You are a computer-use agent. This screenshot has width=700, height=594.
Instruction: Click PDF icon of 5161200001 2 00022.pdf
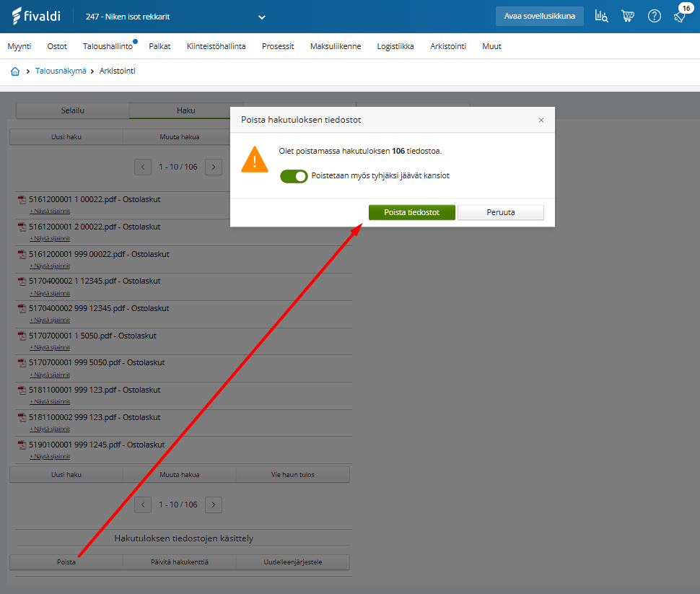pyautogui.click(x=22, y=227)
